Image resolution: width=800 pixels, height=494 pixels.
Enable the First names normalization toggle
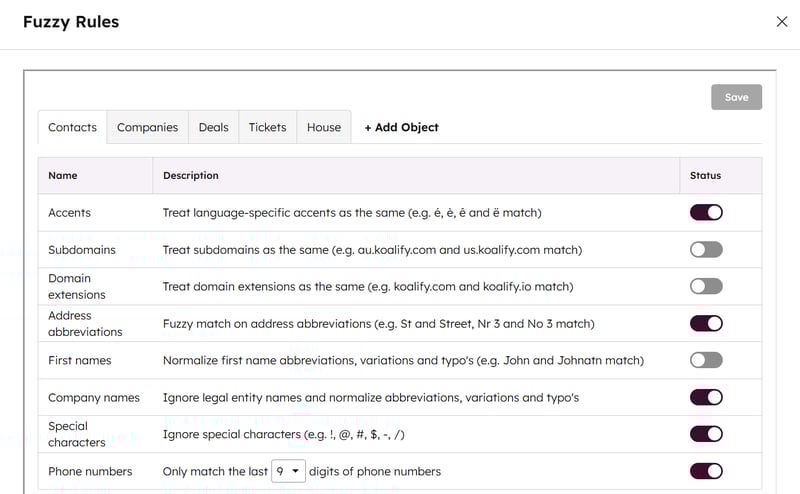point(706,360)
